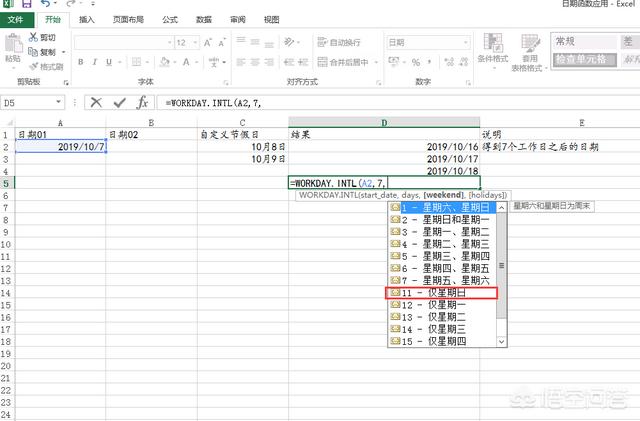Click the Undo arrow in title bar

click(x=42, y=5)
